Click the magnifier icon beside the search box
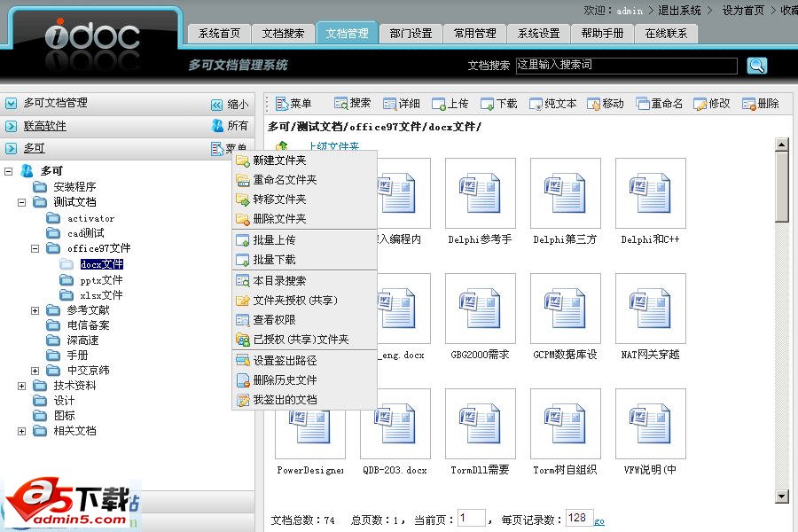 point(755,66)
